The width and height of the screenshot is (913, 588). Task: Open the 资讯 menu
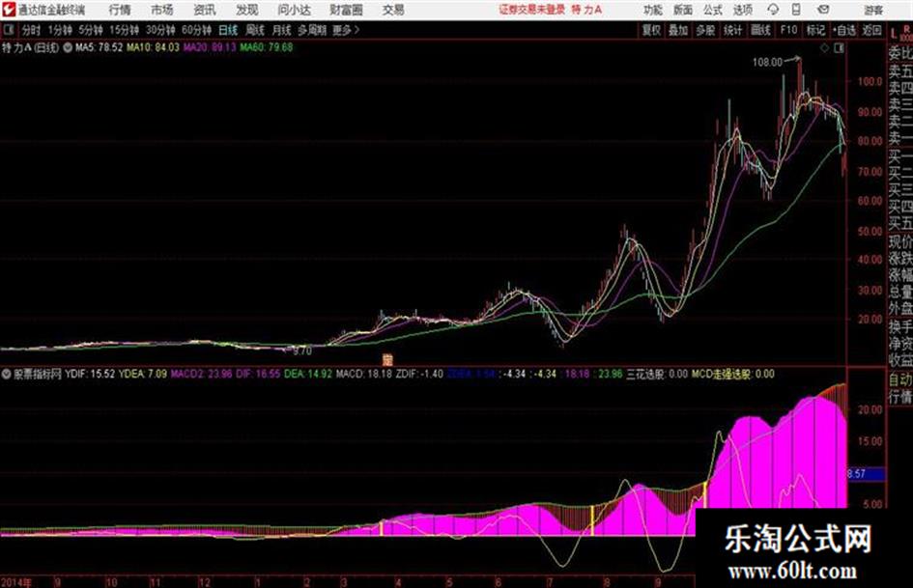[205, 10]
